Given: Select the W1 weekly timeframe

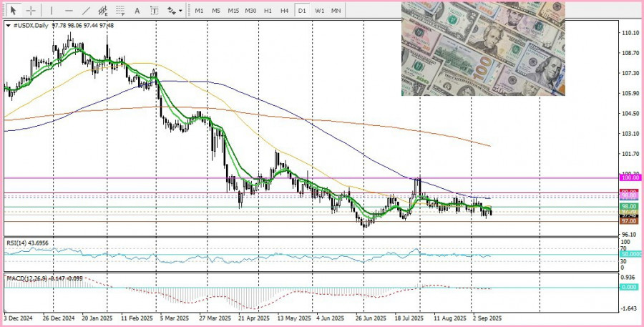Looking at the screenshot, I should point(319,11).
